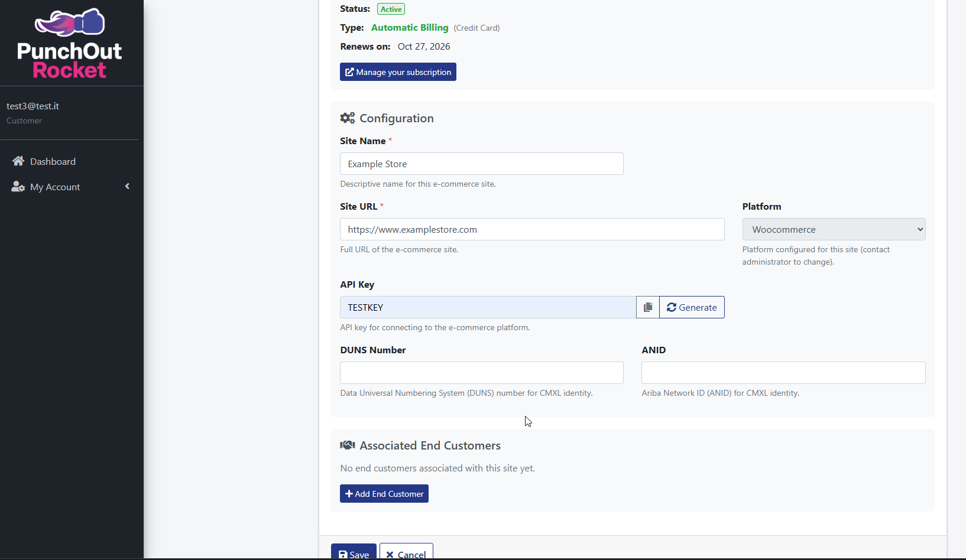
Task: Click the copy icon next to the API key
Action: 647,307
